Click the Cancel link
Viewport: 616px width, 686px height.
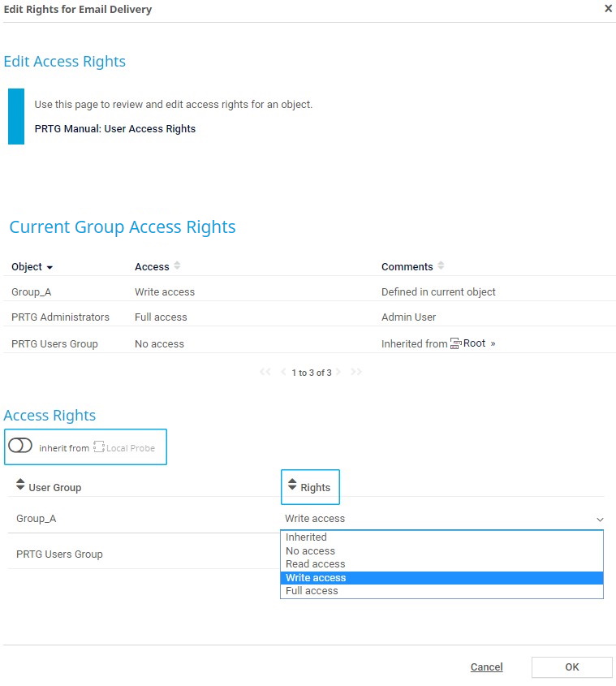pyautogui.click(x=486, y=667)
